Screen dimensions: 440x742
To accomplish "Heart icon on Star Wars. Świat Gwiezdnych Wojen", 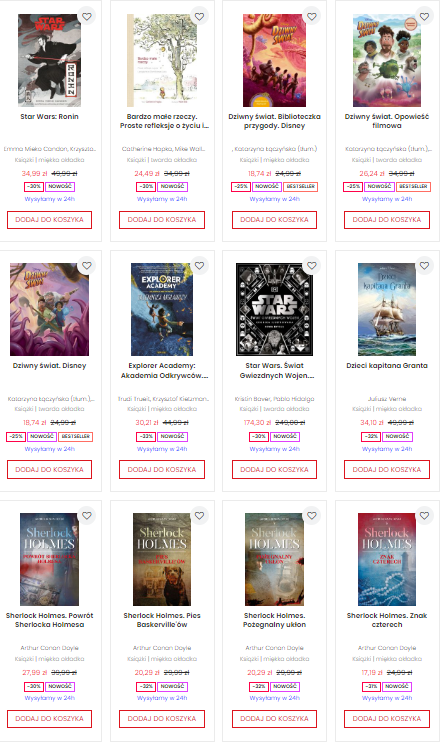I will (x=312, y=266).
